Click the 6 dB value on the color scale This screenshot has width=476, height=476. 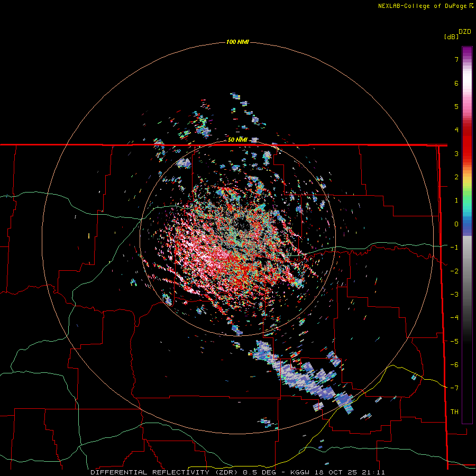pos(456,83)
